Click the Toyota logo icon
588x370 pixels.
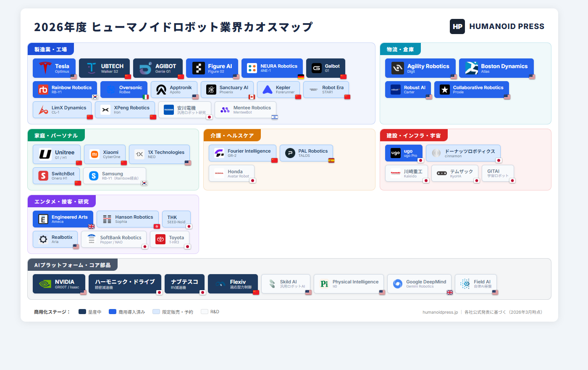click(160, 239)
